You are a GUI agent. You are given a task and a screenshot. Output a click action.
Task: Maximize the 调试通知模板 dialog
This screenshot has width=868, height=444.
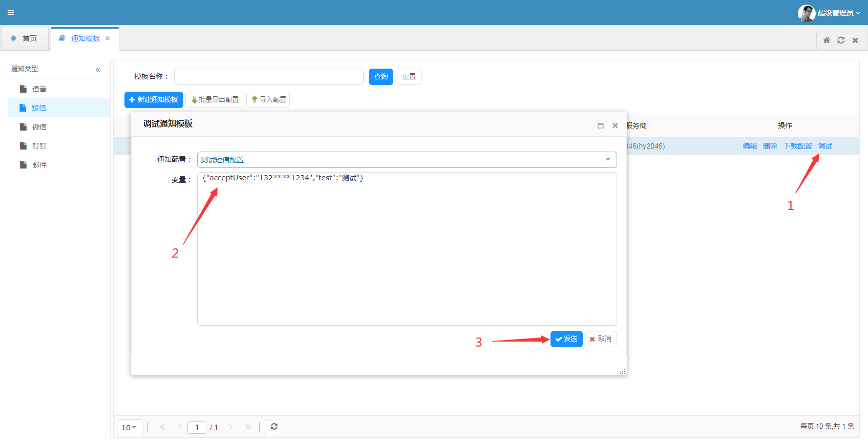[601, 125]
